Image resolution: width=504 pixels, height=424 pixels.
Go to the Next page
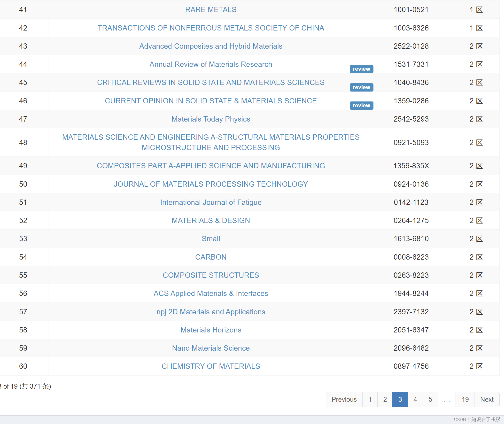[x=487, y=399]
